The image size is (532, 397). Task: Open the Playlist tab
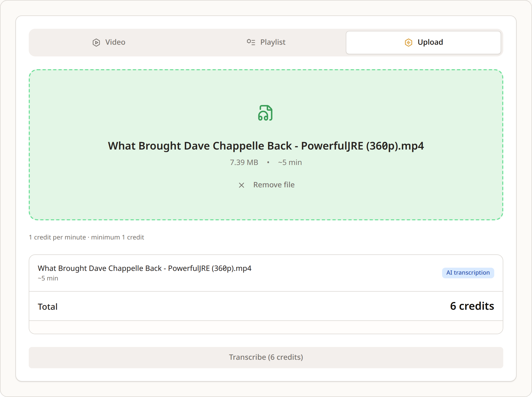click(266, 43)
